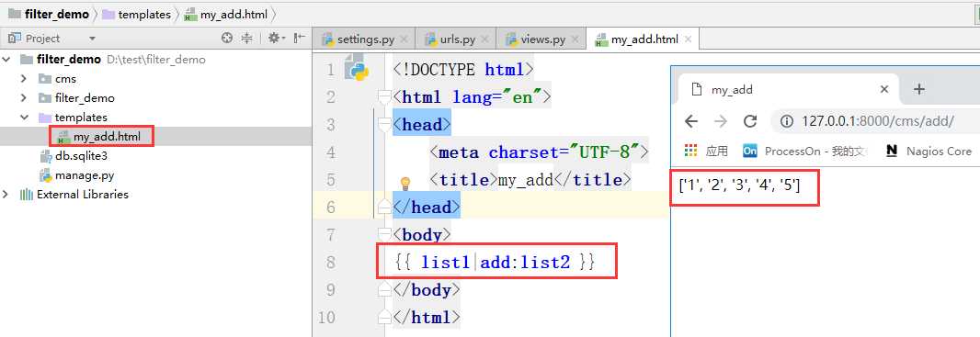Close the settings.py tab
Image resolution: width=980 pixels, height=337 pixels.
click(x=404, y=39)
